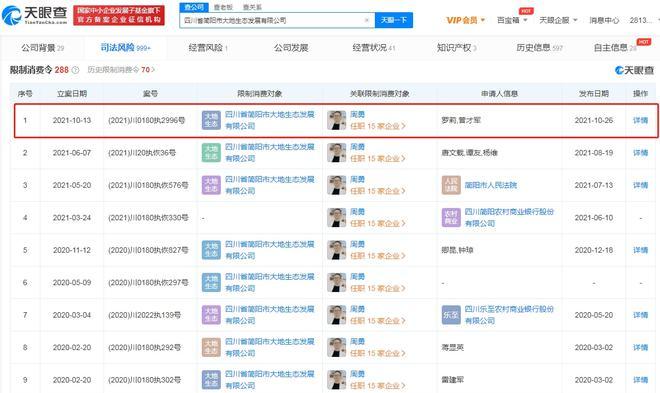Open 详情 for row 1 dated 2021-10-13
Viewport: 660px width, 393px height.
(x=640, y=120)
